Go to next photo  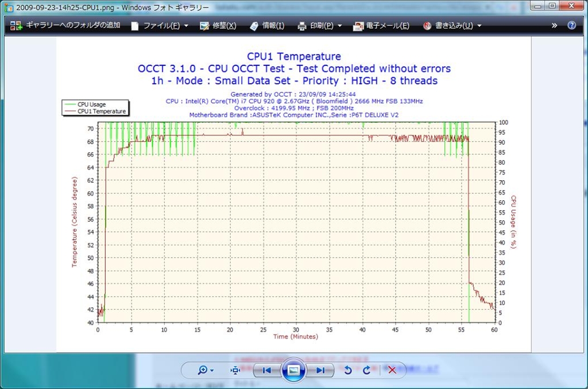pos(320,370)
